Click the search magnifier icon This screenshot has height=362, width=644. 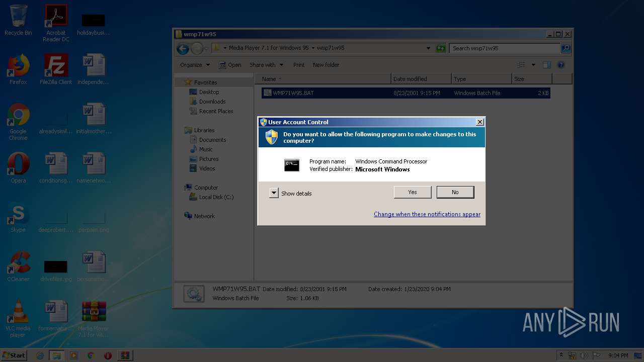566,48
